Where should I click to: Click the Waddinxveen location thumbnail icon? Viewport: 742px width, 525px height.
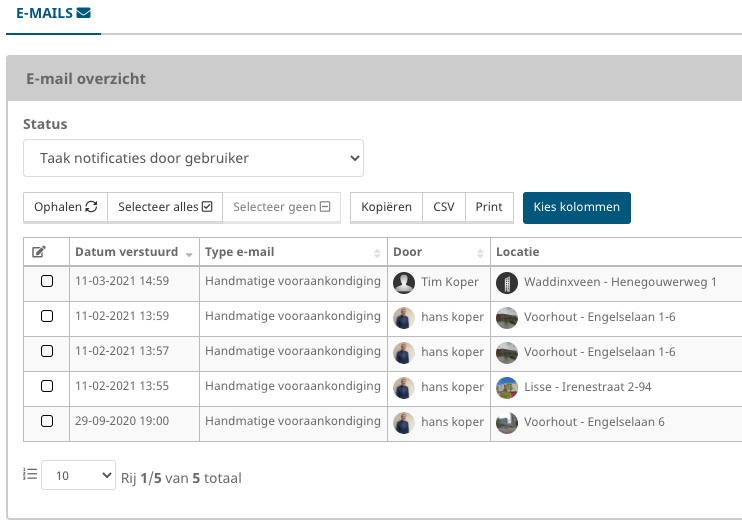507,283
